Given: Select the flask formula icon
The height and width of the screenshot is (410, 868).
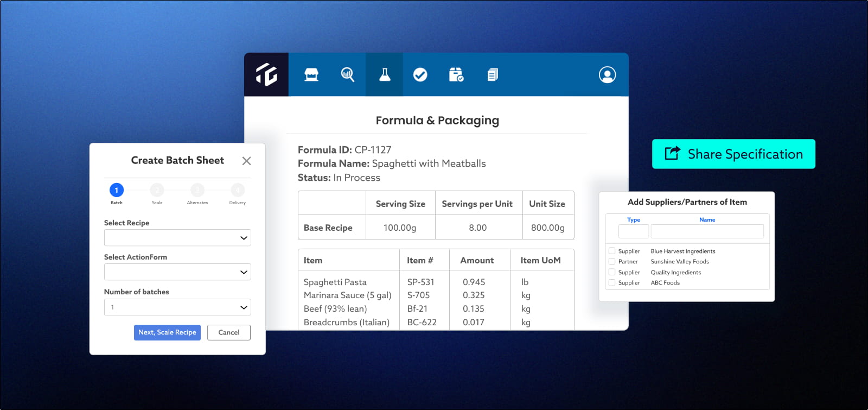Looking at the screenshot, I should 385,74.
